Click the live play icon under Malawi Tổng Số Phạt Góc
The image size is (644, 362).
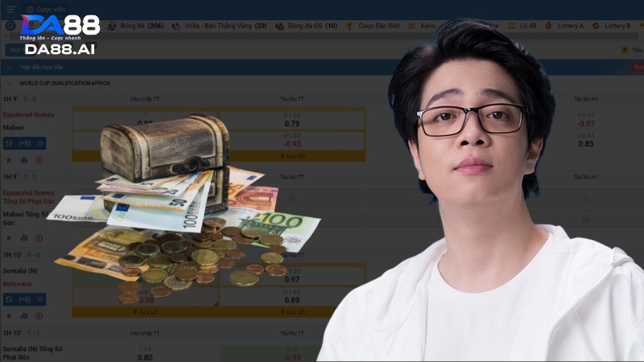(39, 238)
